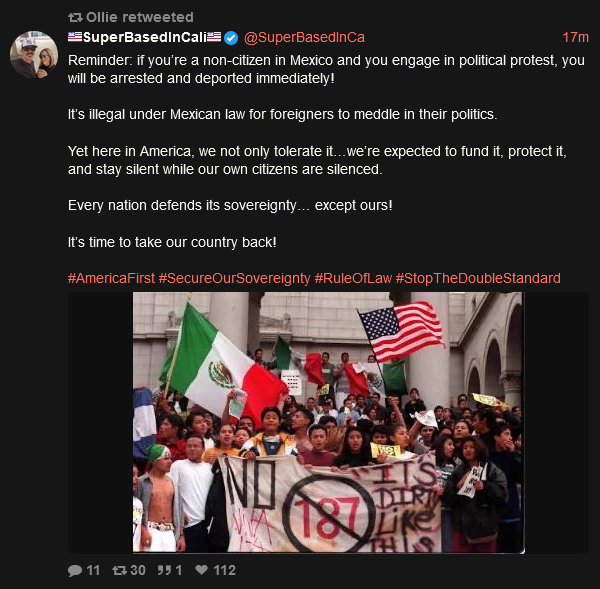Click the 112 likes count
Screen dimensions: 600x589
[225, 570]
